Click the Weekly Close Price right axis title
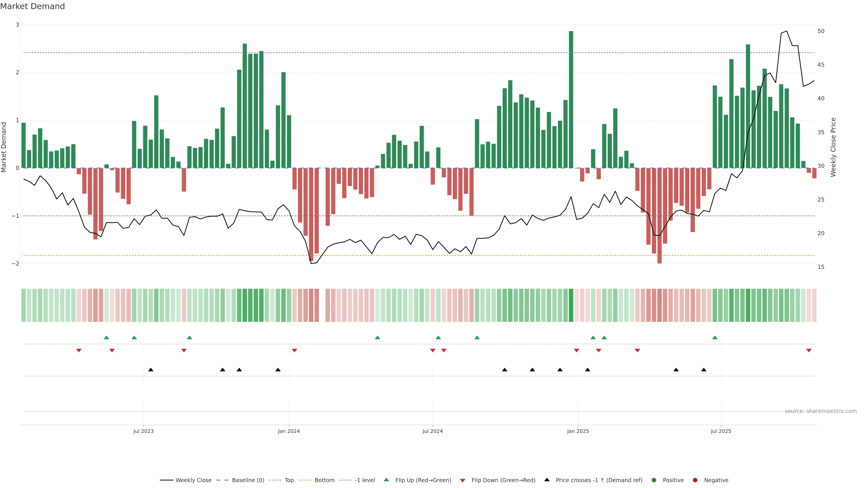The image size is (868, 488). (x=833, y=147)
